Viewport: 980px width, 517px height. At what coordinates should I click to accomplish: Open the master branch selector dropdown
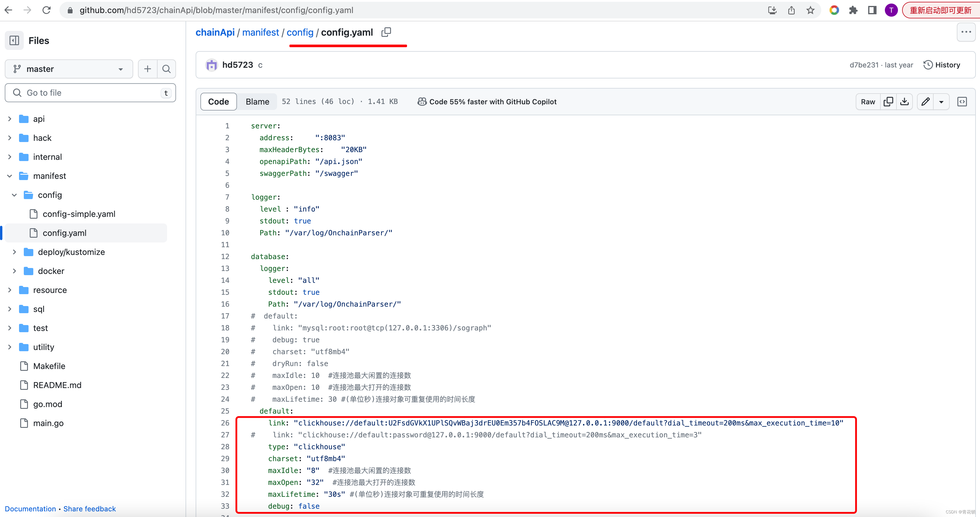[x=69, y=69]
